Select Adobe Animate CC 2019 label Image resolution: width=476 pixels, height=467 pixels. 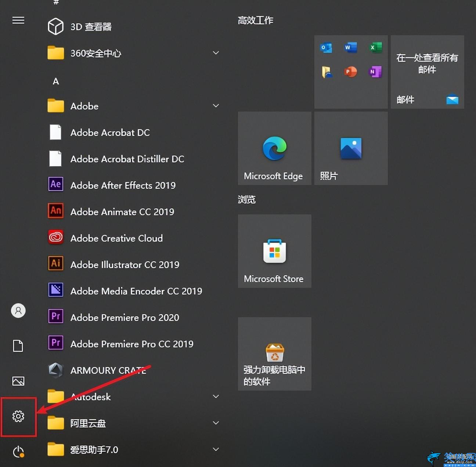click(122, 211)
